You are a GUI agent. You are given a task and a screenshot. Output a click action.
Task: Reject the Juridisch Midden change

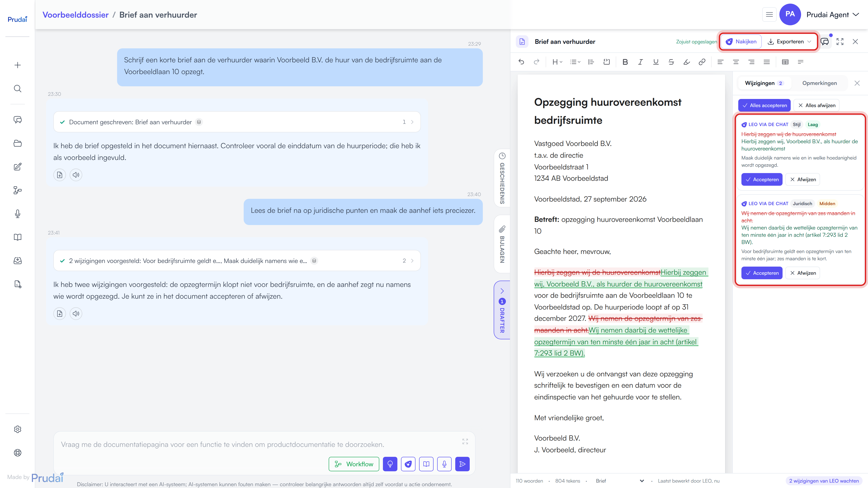pos(803,273)
